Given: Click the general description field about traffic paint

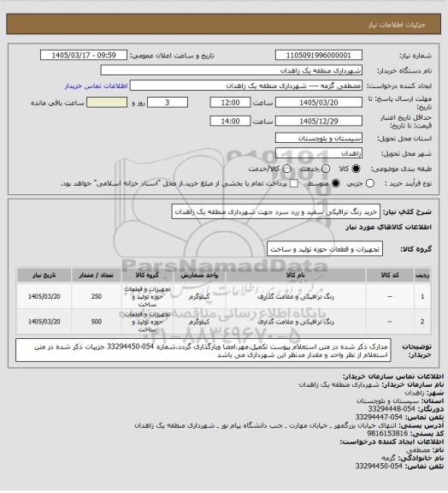Looking at the screenshot, I should [x=276, y=212].
